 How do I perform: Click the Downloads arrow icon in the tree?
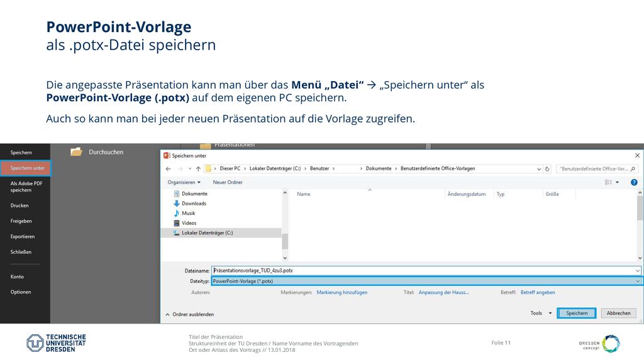click(x=177, y=204)
